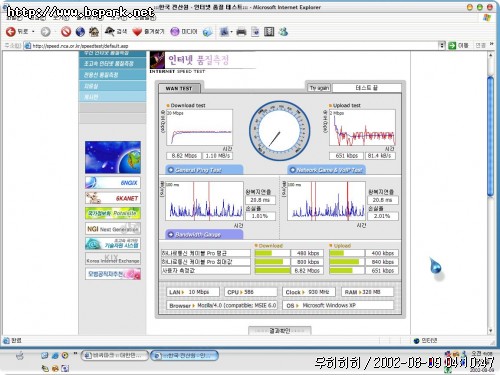500x375 pixels.
Task: Click the General Ping Test header button
Action: pos(204,170)
